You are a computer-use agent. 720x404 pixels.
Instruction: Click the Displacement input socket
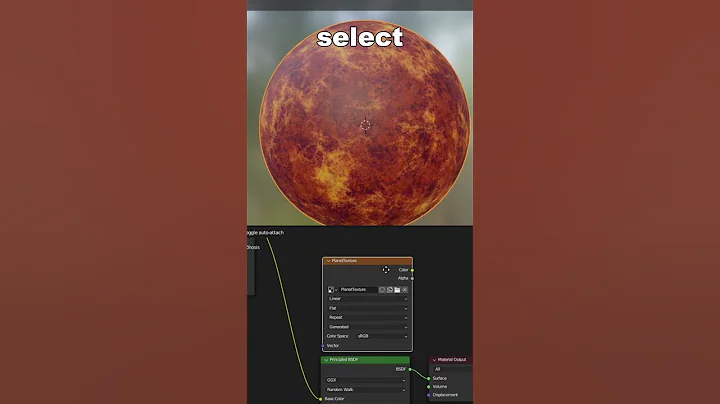[429, 395]
